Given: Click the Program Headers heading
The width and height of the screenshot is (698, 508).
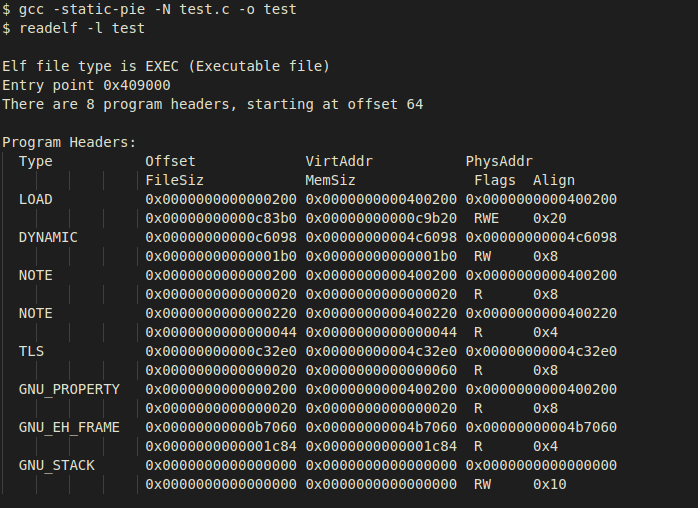Looking at the screenshot, I should (69, 142).
